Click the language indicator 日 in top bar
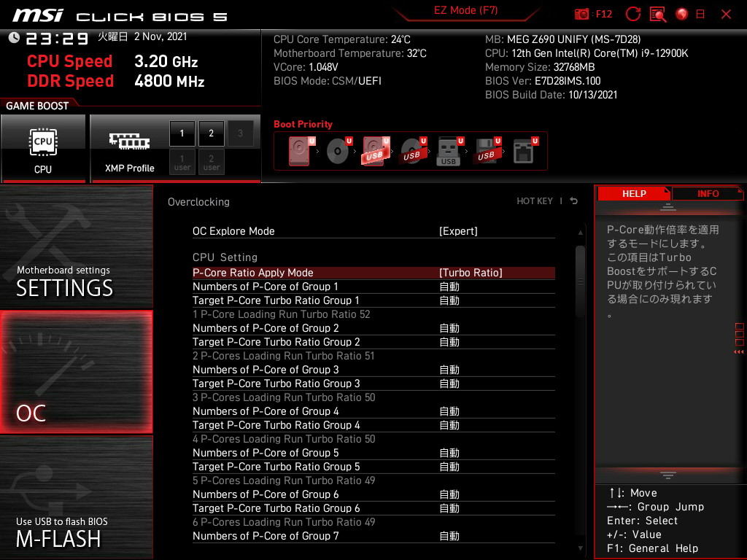 (x=700, y=15)
